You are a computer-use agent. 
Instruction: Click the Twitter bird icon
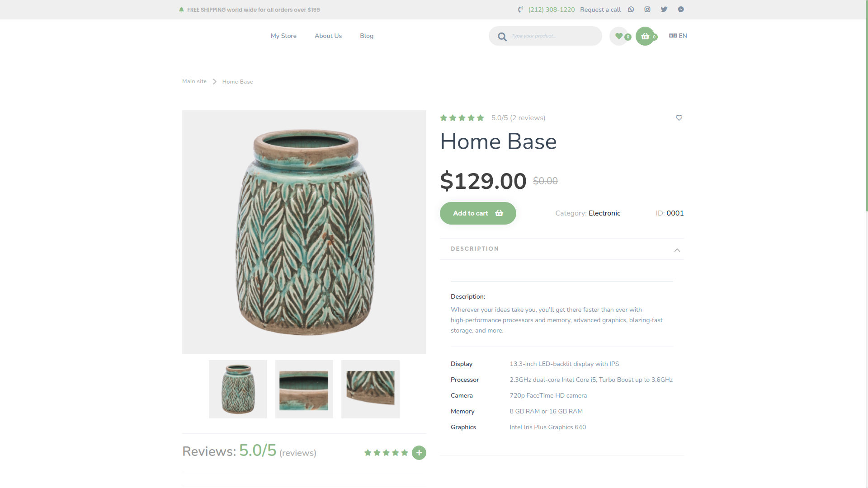[664, 9]
